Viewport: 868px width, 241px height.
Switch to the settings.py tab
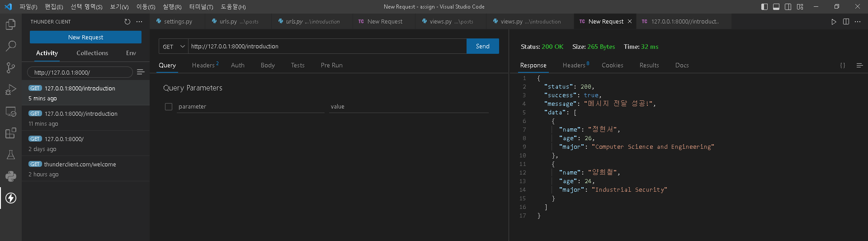click(x=177, y=21)
